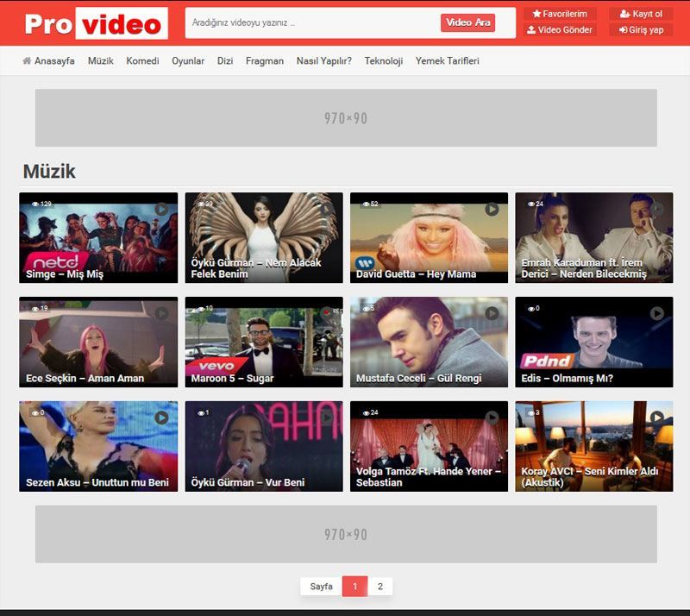Open the Komedi category

pos(142,60)
